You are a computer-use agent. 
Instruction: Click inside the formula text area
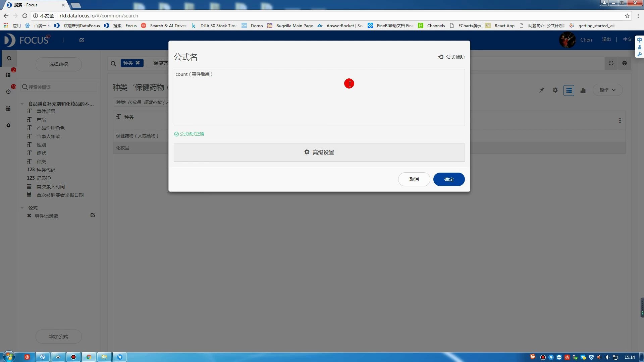point(319,101)
